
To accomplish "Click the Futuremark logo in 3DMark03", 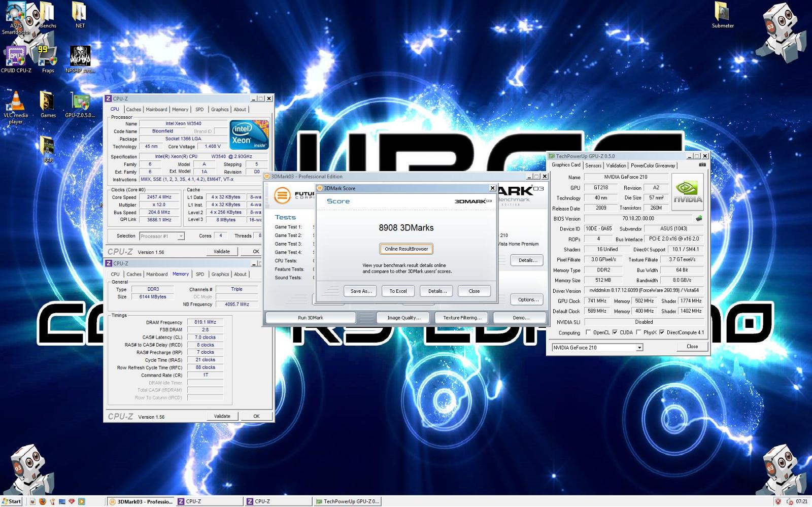I will click(282, 195).
